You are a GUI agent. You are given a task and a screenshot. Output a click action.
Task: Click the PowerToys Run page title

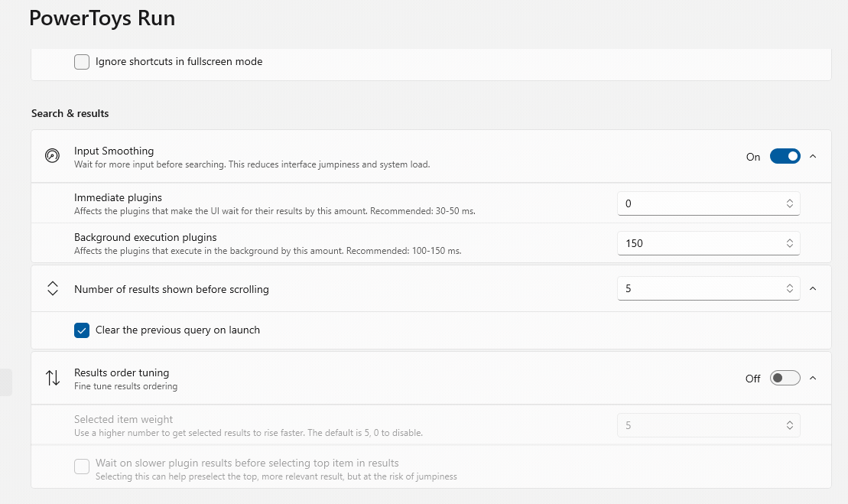coord(102,18)
